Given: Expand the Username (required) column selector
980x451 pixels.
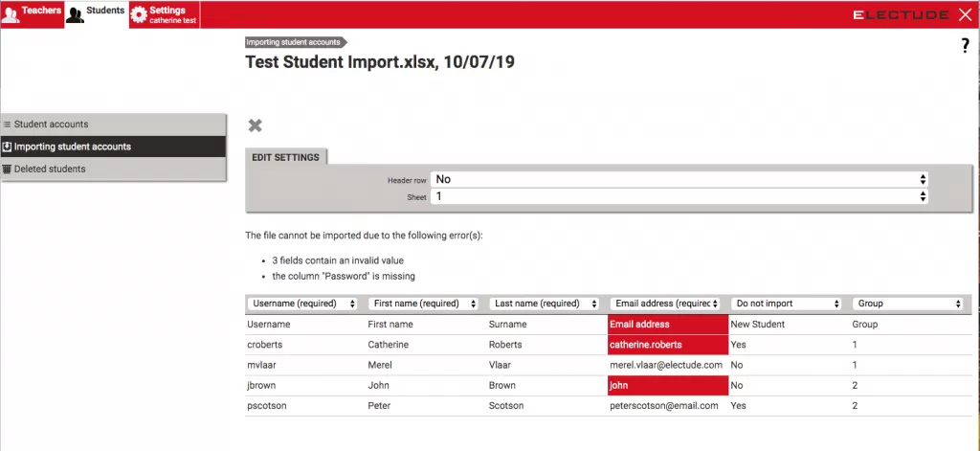Looking at the screenshot, I should [x=303, y=304].
